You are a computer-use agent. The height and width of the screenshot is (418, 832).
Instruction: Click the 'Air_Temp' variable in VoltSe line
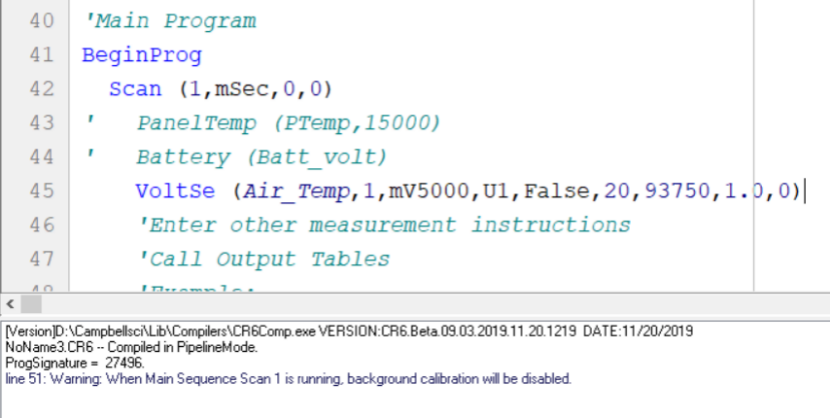coord(297,191)
